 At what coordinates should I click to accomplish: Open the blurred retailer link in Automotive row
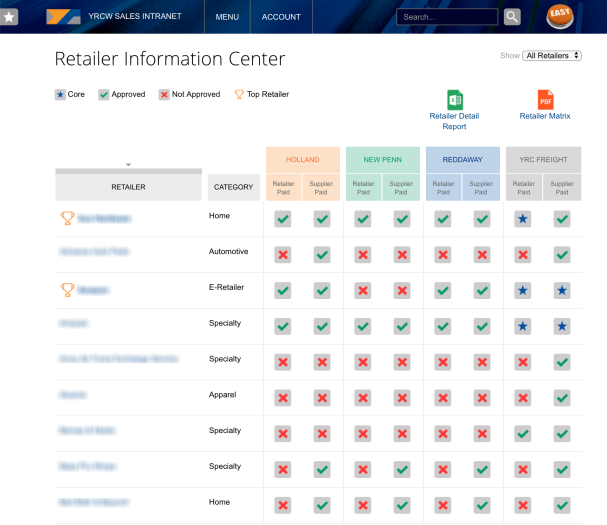coord(94,252)
